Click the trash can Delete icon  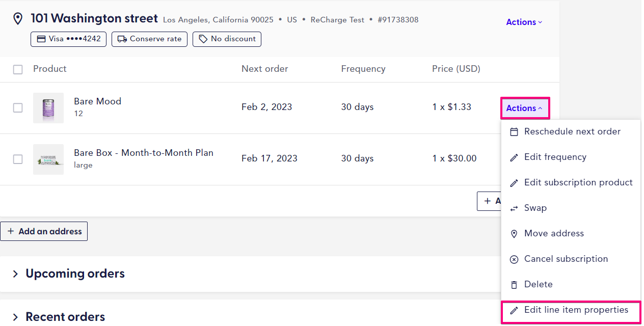pyautogui.click(x=514, y=285)
